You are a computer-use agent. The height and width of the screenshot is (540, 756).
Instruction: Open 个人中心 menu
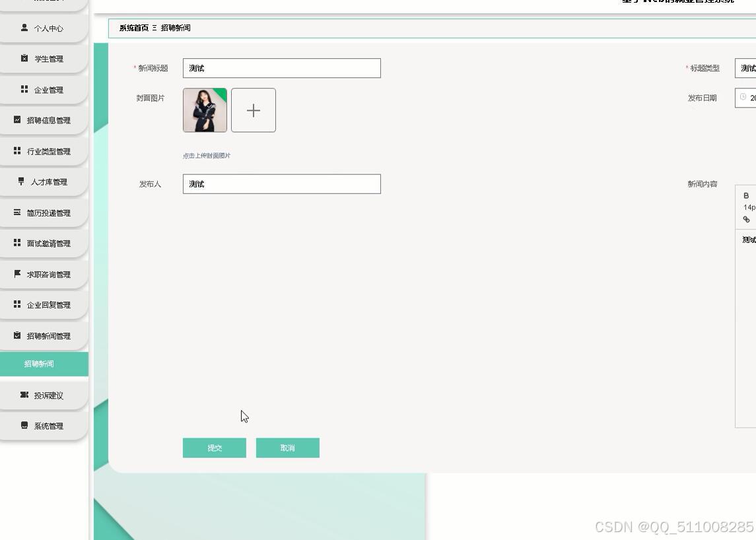pos(44,28)
